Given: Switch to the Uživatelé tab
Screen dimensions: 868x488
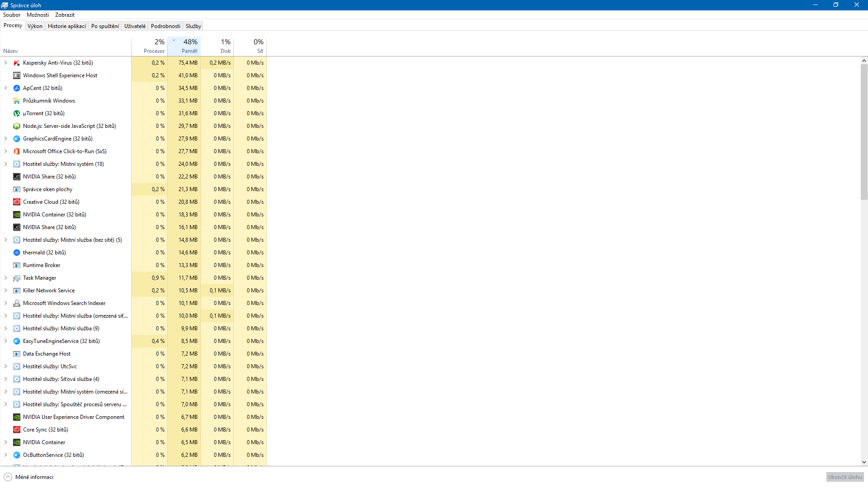Looking at the screenshot, I should point(135,26).
